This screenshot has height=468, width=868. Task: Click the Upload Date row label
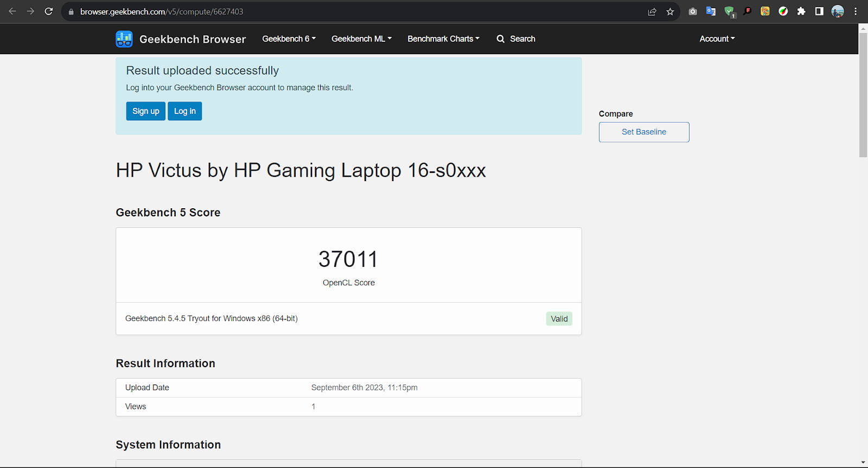click(x=147, y=387)
